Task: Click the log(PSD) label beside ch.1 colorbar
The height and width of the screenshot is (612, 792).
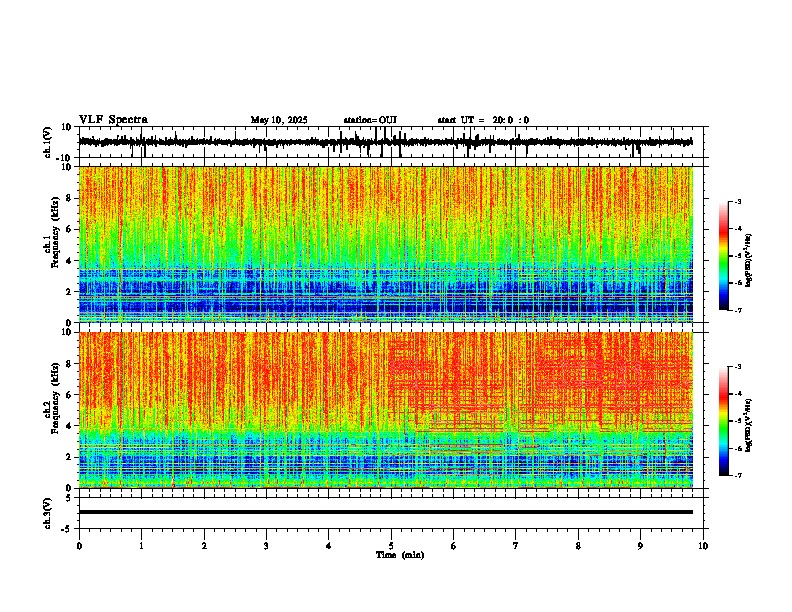Action: (749, 261)
